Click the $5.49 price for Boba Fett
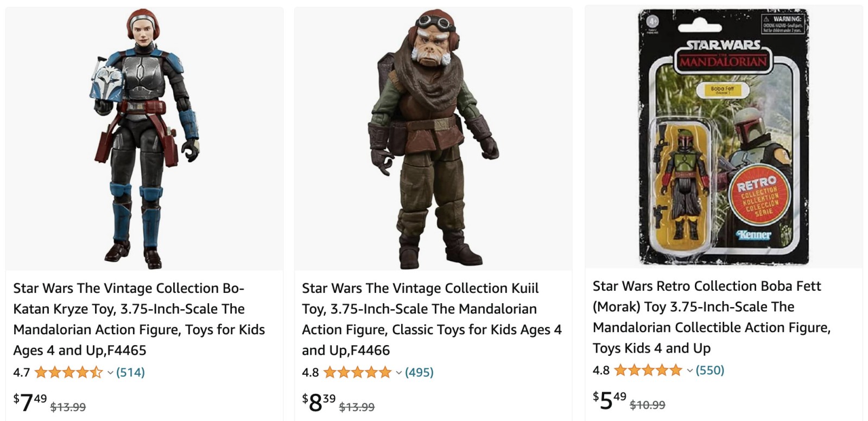 click(610, 400)
